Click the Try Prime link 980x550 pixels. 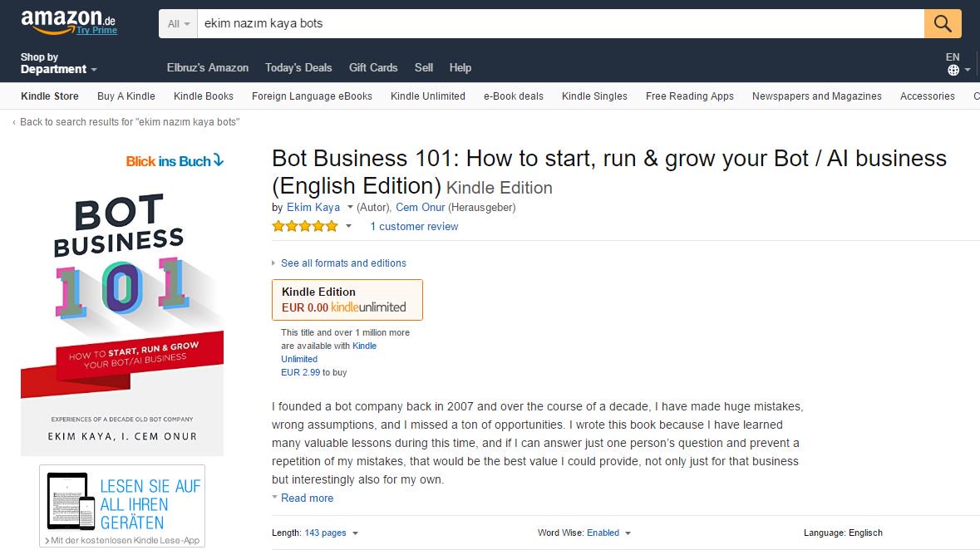96,30
